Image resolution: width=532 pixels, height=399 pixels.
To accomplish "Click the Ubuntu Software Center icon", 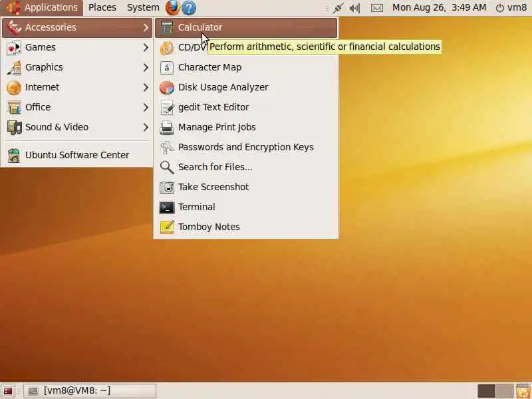I will pos(14,156).
